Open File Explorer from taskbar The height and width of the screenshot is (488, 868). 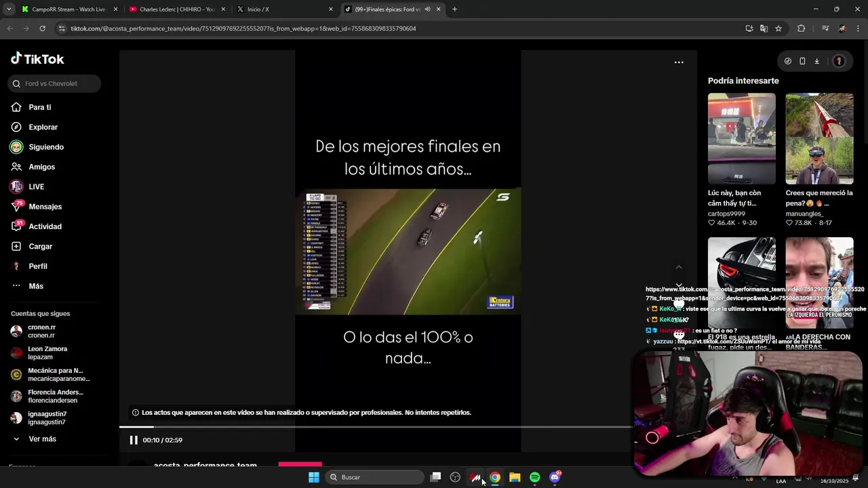[515, 477]
